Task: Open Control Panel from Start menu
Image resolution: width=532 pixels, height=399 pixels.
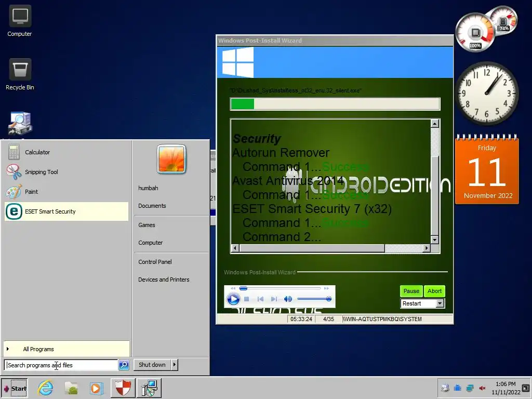Action: pyautogui.click(x=155, y=262)
